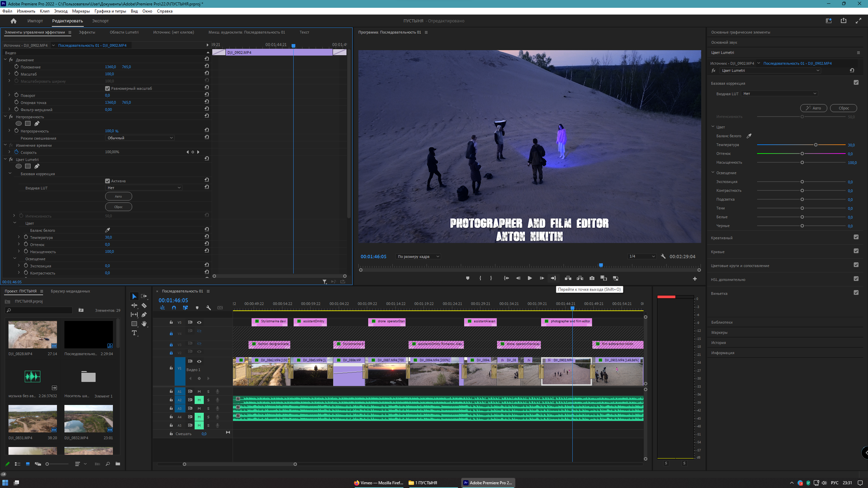Click the white balance eyedropper in Lumetri
The width and height of the screenshot is (868, 488).
click(x=749, y=136)
